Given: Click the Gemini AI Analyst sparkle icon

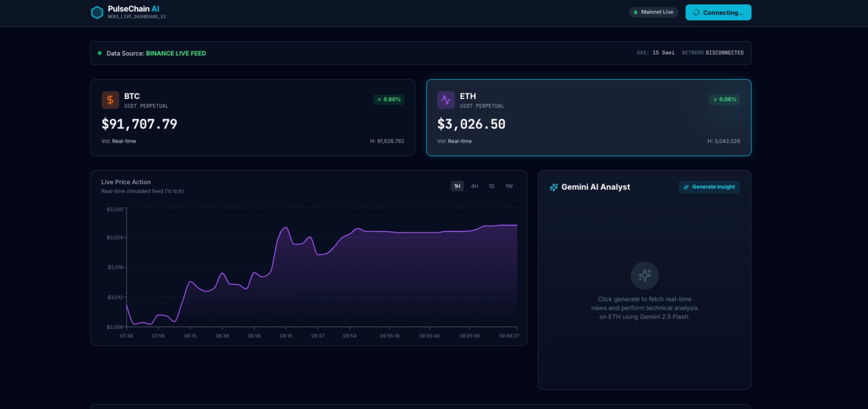Looking at the screenshot, I should pos(554,187).
